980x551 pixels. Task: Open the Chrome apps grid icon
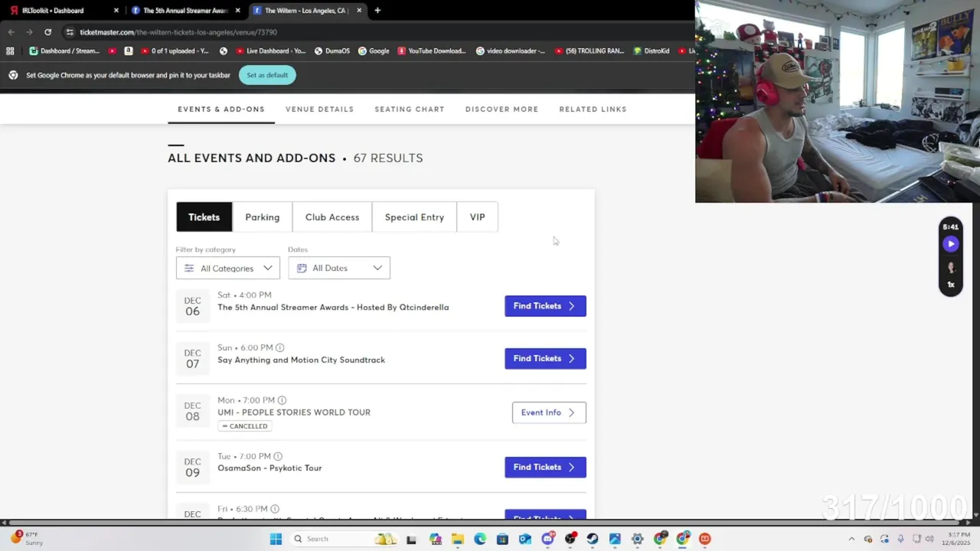(10, 51)
